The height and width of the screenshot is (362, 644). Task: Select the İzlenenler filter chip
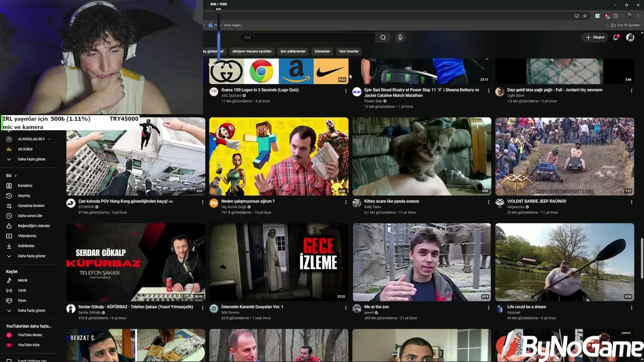pyautogui.click(x=322, y=51)
